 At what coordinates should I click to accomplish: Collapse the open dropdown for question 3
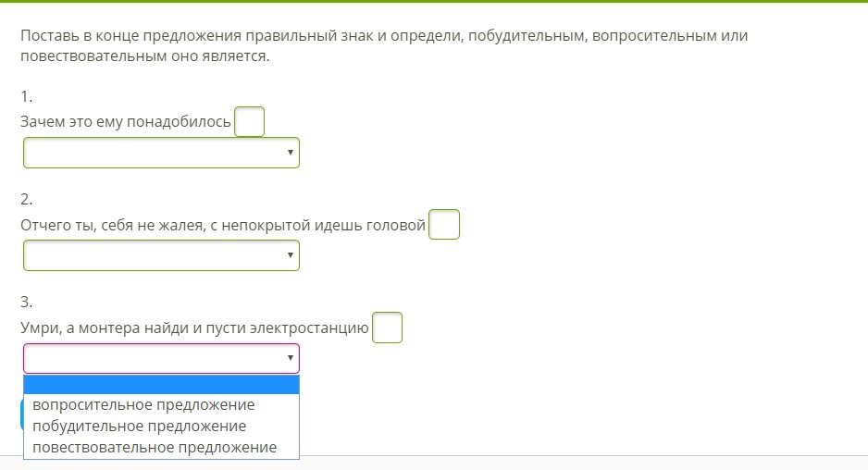tap(161, 358)
